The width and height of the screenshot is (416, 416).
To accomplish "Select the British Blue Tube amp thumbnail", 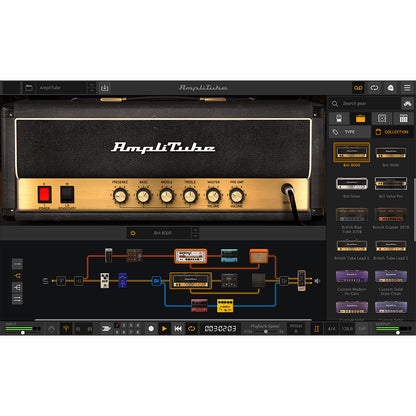I will pos(352,215).
